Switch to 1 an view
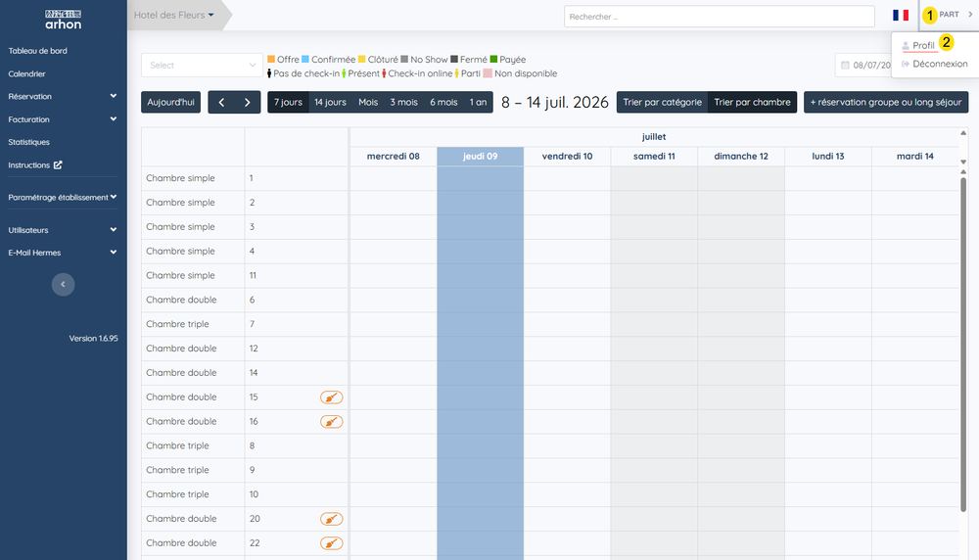979x560 pixels. point(479,103)
